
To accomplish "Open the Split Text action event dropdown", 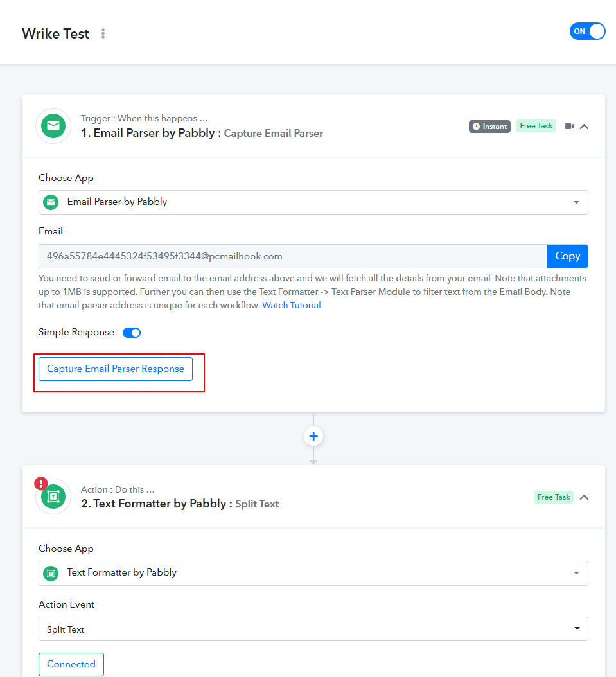I will click(313, 629).
